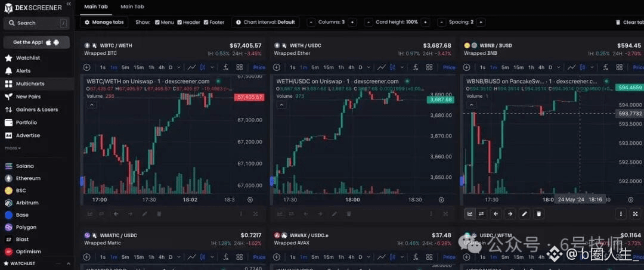This screenshot has height=270, width=644.
Task: Collapse legend chevron on WETH/USDC chart
Action: tap(281, 105)
